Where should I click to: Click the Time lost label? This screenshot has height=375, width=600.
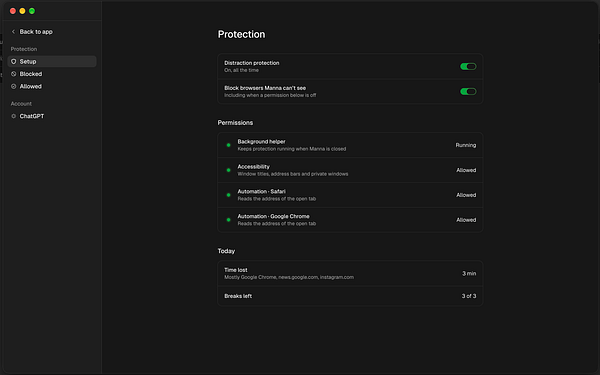pyautogui.click(x=236, y=270)
